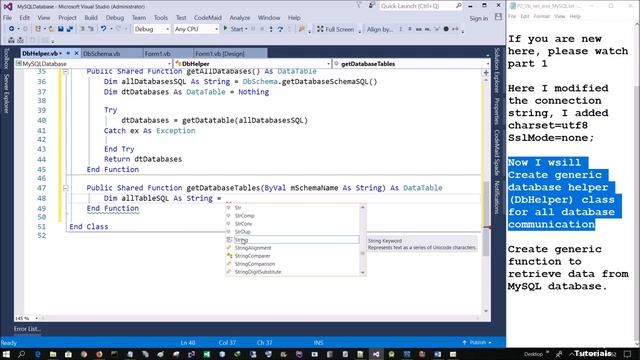Open the Error List panel tab

27,329
